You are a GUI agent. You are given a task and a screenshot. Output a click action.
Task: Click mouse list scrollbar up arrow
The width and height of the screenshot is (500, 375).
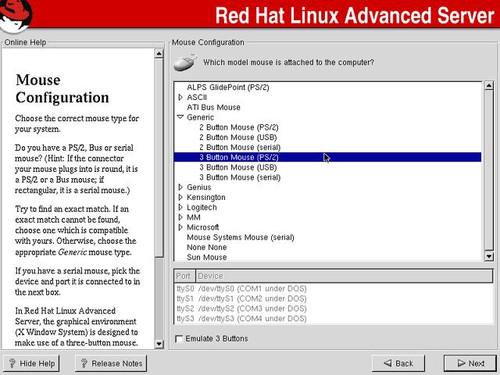489,85
